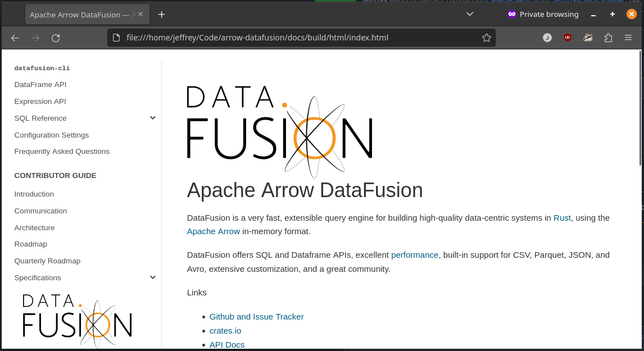Go back using the browser back arrow
Image resolution: width=644 pixels, height=351 pixels.
pyautogui.click(x=15, y=38)
